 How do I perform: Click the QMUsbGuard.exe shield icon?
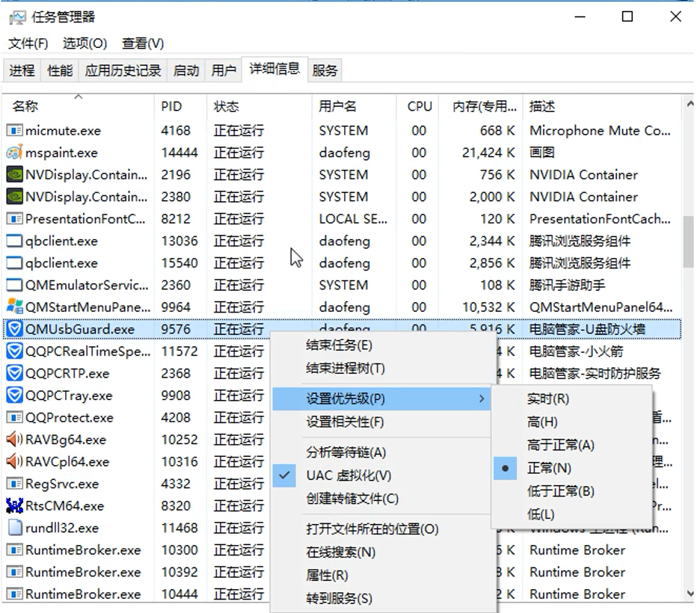click(14, 329)
